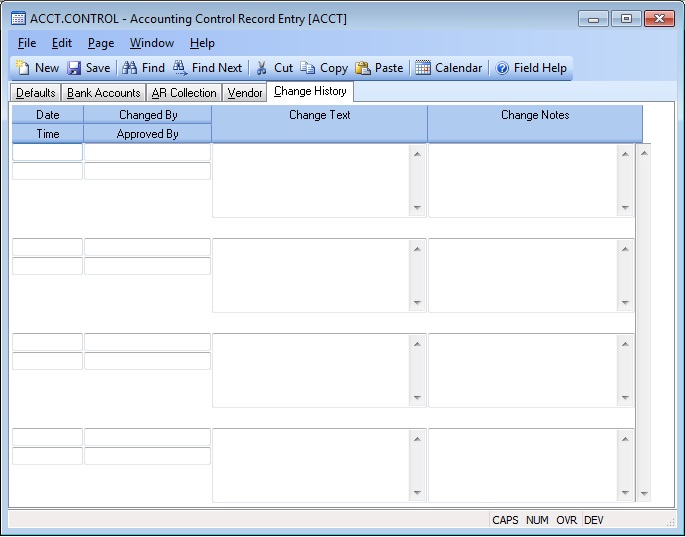Viewport: 685px width, 537px height.
Task: Click the Find Next toolbar icon
Action: (181, 68)
